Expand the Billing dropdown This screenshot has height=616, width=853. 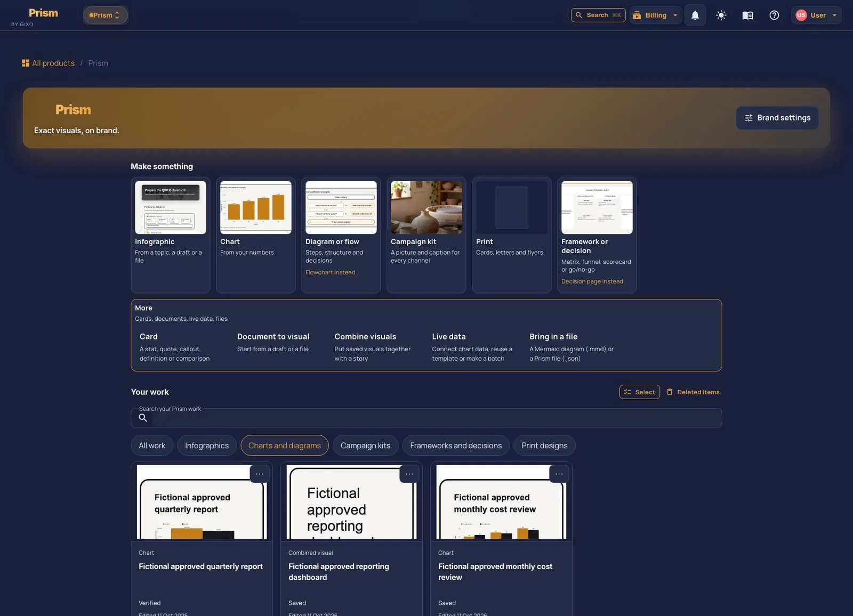(656, 15)
